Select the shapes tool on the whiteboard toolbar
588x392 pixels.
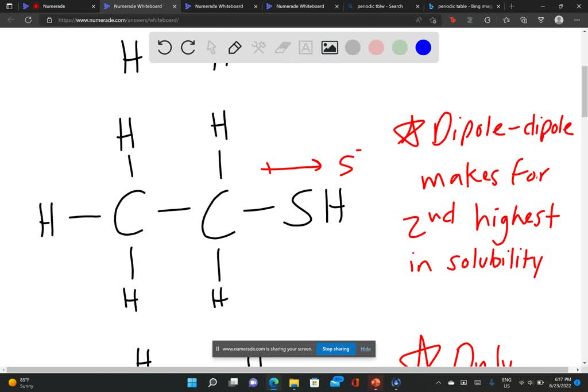[x=258, y=48]
